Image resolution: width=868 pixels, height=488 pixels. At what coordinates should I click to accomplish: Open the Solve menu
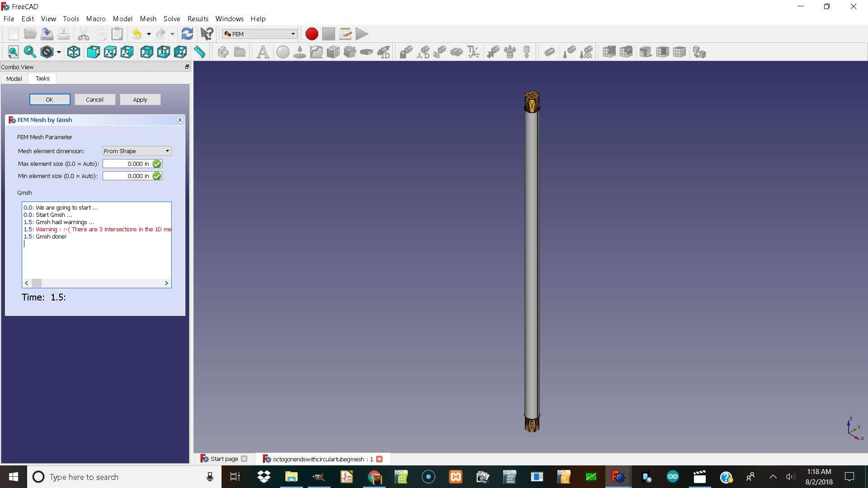172,19
